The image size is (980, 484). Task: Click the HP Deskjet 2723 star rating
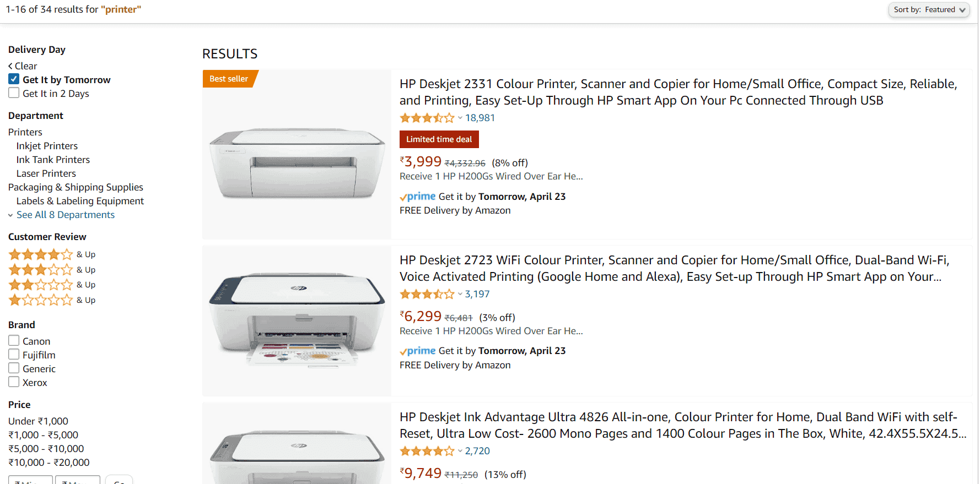[427, 294]
